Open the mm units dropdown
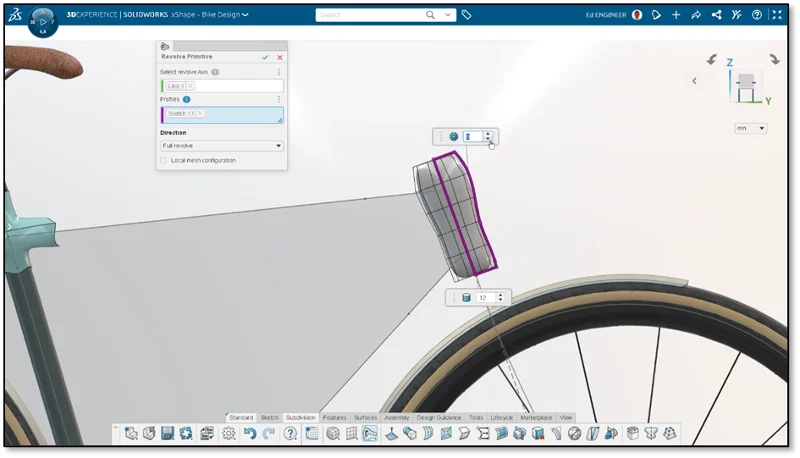The width and height of the screenshot is (800, 458). pyautogui.click(x=750, y=128)
